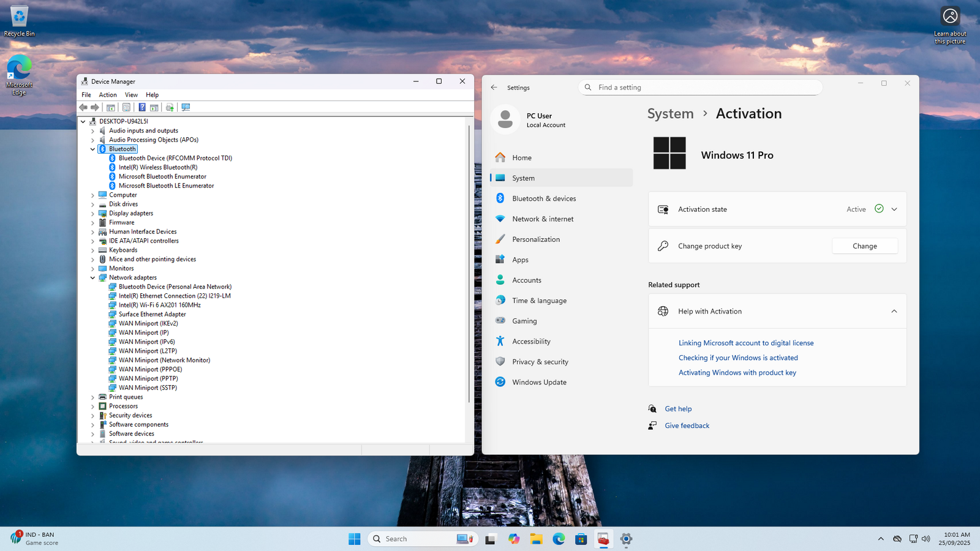The width and height of the screenshot is (980, 551).
Task: Click the Show/Hide Console Tree toolbar icon
Action: (x=111, y=107)
